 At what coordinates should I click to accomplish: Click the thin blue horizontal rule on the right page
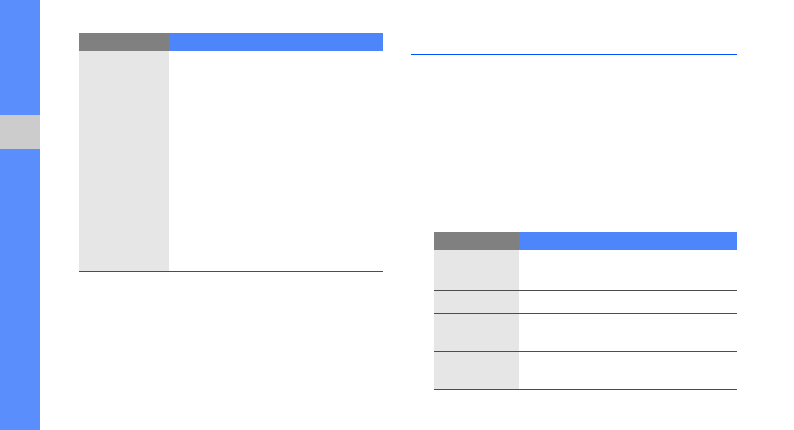point(574,54)
